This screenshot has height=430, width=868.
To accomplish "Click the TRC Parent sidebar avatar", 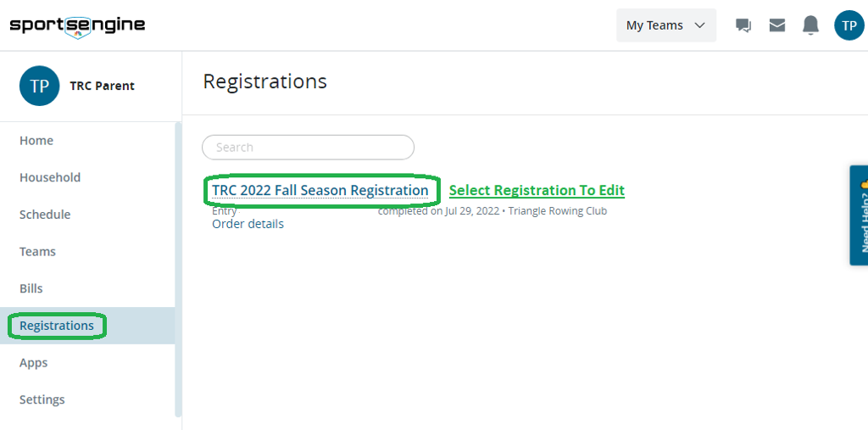I will point(39,86).
